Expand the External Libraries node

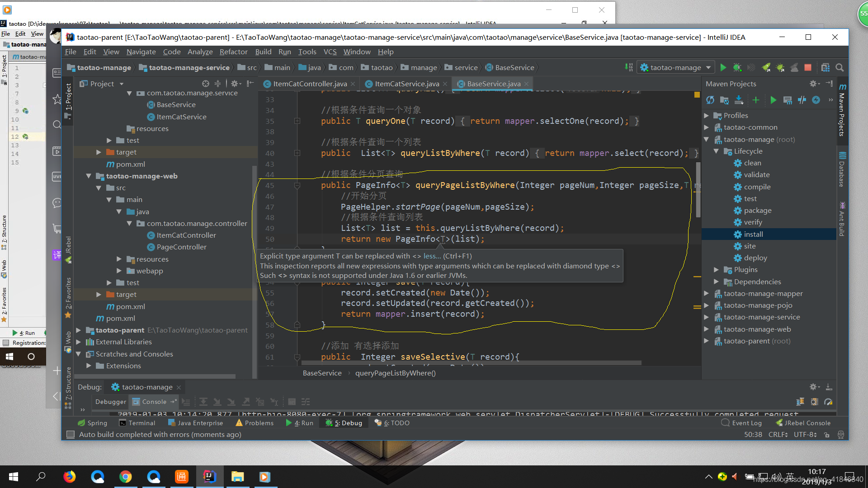(78, 342)
